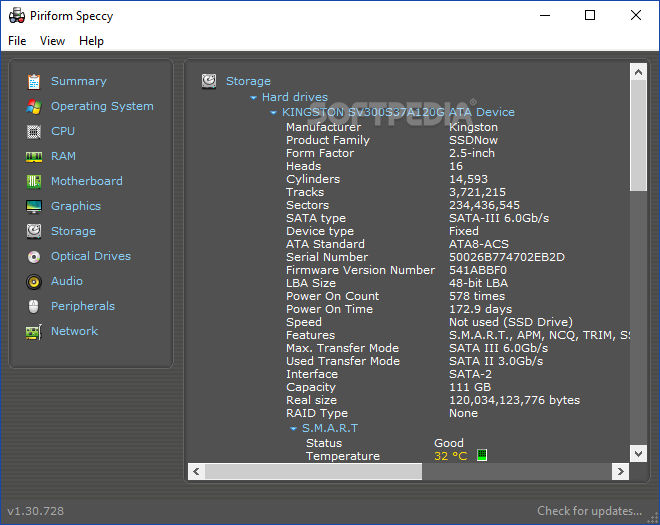Click the Used Transfer Mode value SATA II 3.0Gb/s
Viewport: 660px width, 525px height.
[496, 361]
